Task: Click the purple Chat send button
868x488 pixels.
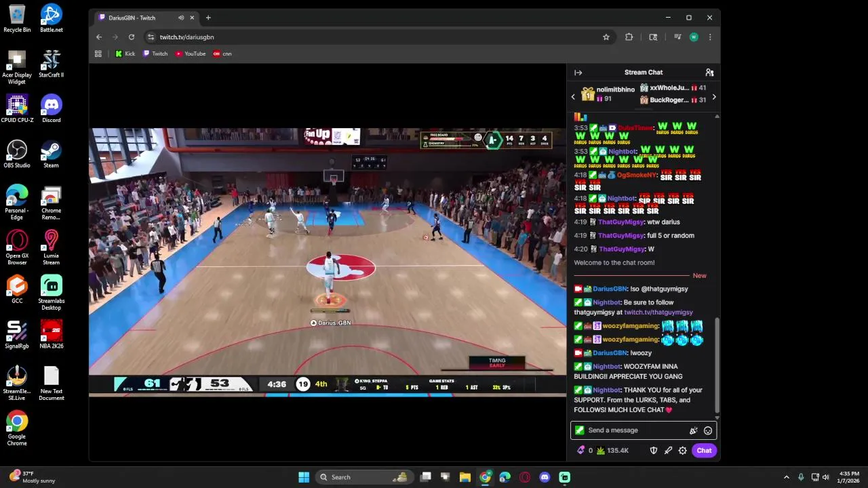Action: point(704,451)
